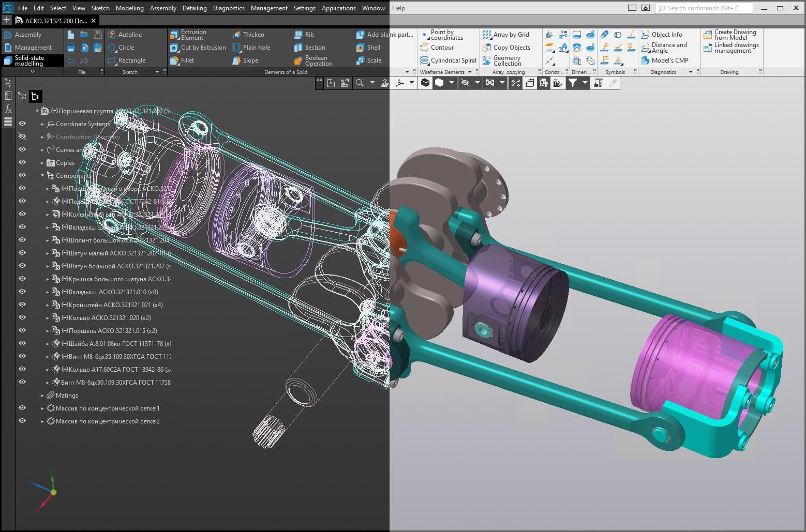Choose Point by coordinates tool
The image size is (806, 532).
coord(442,35)
